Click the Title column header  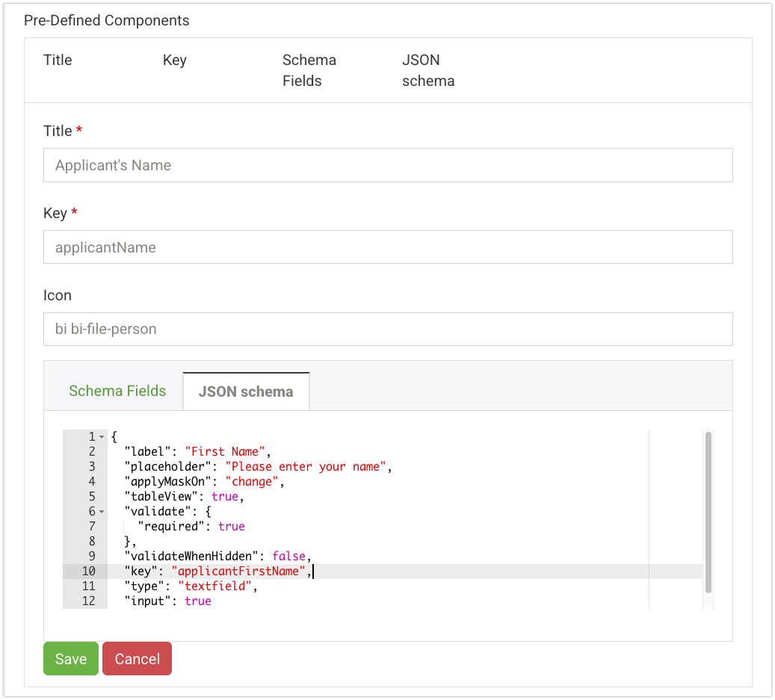(58, 61)
